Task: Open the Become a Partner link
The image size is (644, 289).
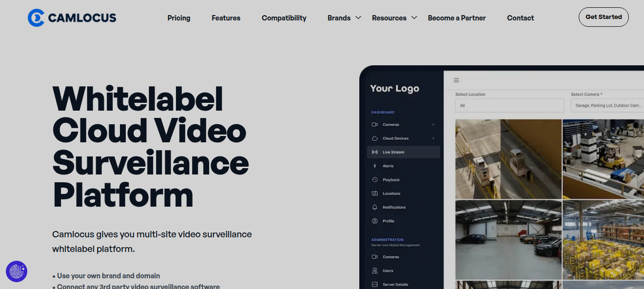Action: tap(457, 18)
